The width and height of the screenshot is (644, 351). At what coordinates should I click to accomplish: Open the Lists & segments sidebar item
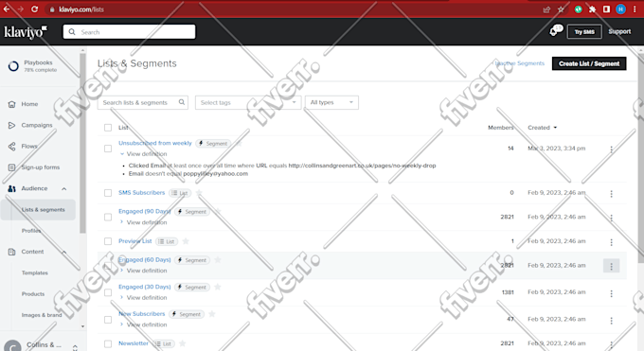click(x=38, y=210)
